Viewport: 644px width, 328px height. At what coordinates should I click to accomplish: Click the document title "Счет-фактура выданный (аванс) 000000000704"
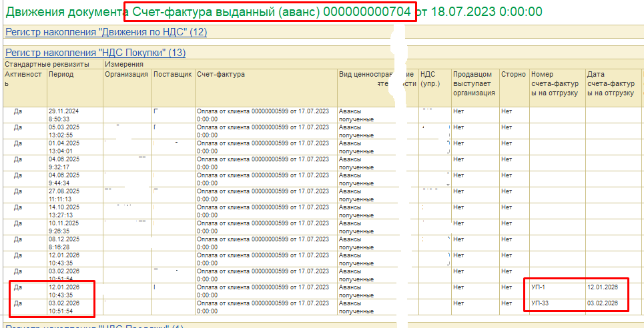tap(271, 12)
